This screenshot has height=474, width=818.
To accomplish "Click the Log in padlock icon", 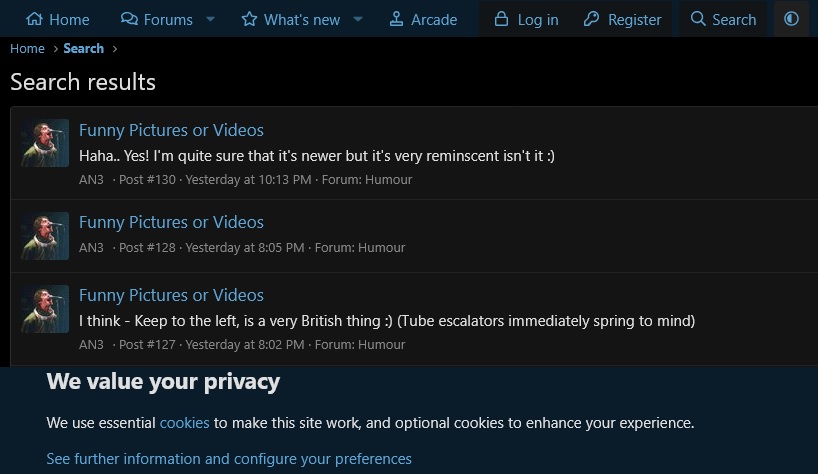I will click(502, 19).
